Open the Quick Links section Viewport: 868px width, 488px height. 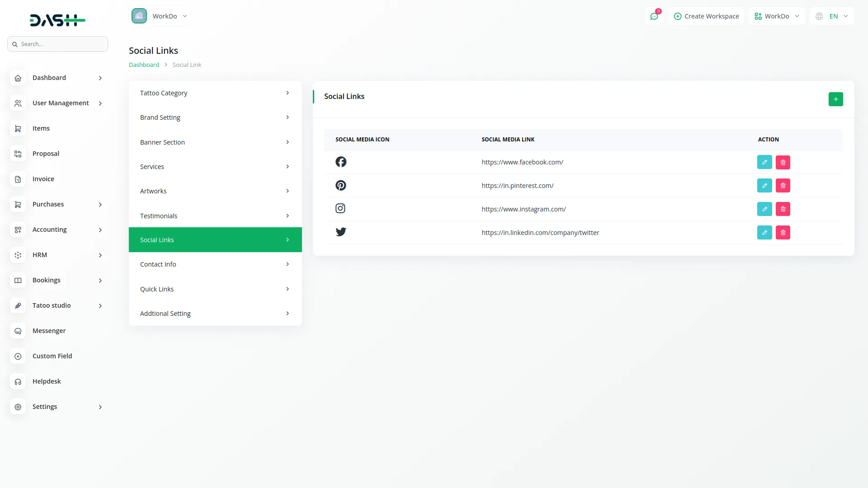215,289
